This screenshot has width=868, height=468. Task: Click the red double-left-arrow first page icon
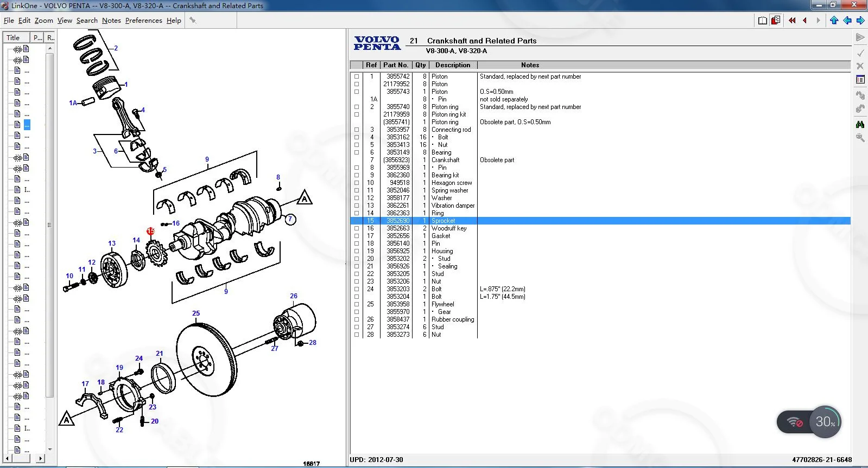click(792, 21)
